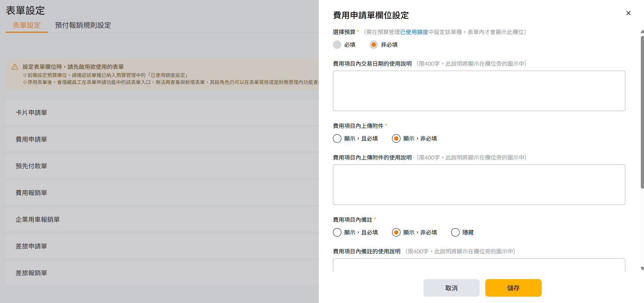Viewport: 644px width, 303px height.
Task: Choose 顯示，非必填 for 費用項目內上傳附件
Action: (x=396, y=138)
